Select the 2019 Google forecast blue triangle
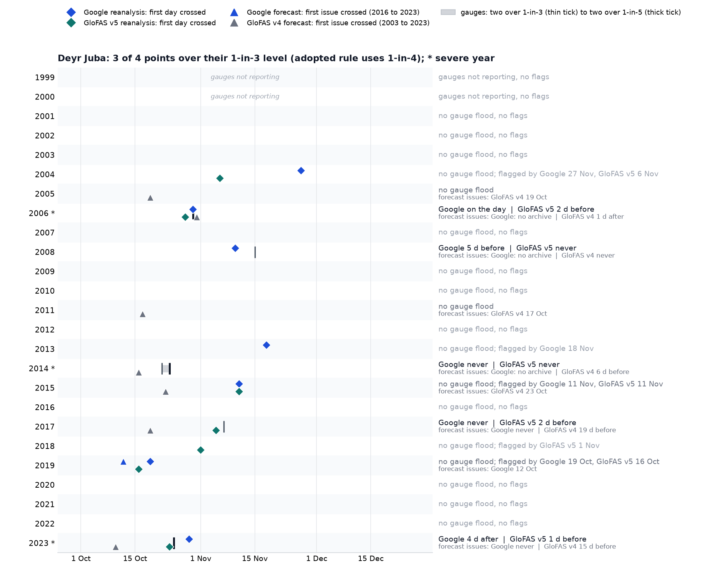 click(123, 462)
